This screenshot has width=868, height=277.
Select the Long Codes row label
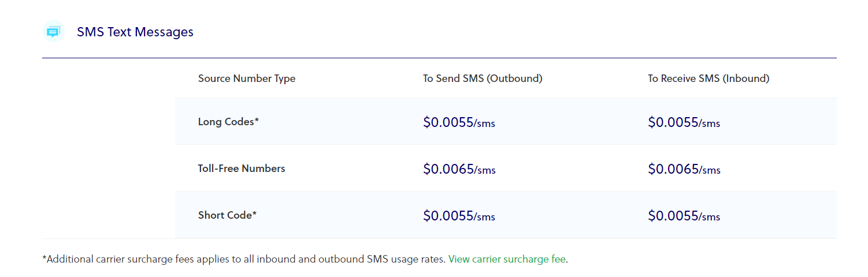click(226, 122)
